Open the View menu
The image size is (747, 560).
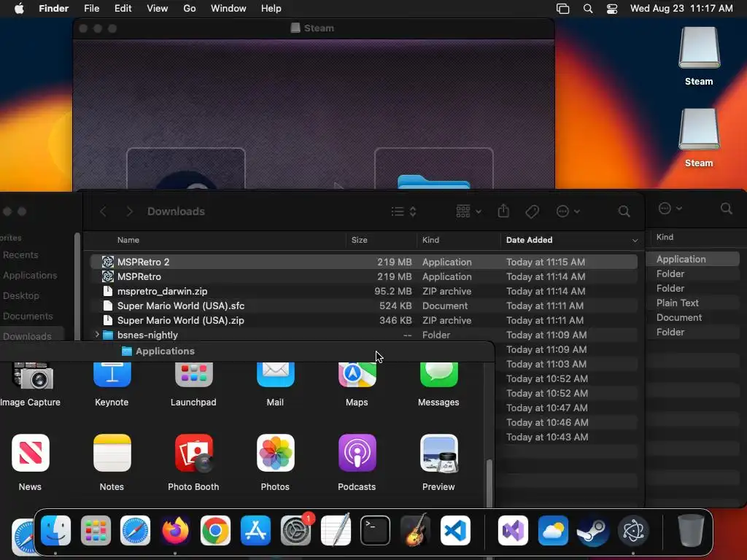coord(158,9)
